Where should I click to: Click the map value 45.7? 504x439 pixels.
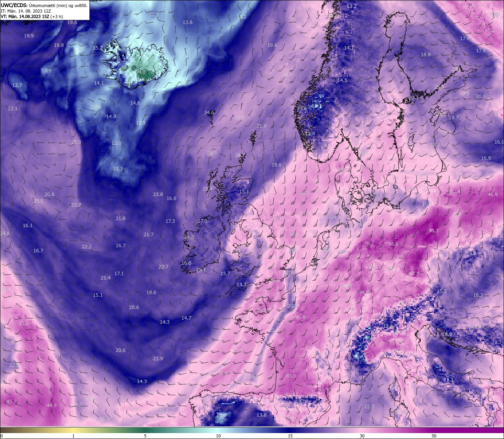[x=12, y=402]
